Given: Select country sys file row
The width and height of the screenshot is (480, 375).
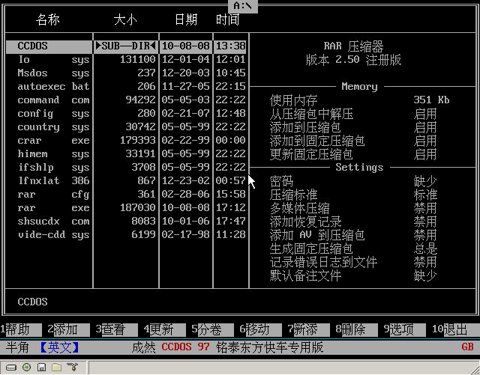Looking at the screenshot, I should [126, 127].
